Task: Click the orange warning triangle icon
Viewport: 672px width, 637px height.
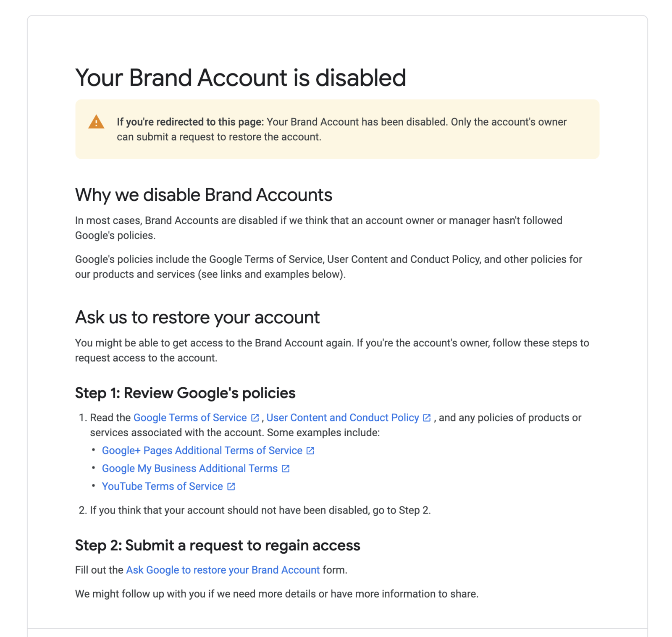Action: point(96,122)
